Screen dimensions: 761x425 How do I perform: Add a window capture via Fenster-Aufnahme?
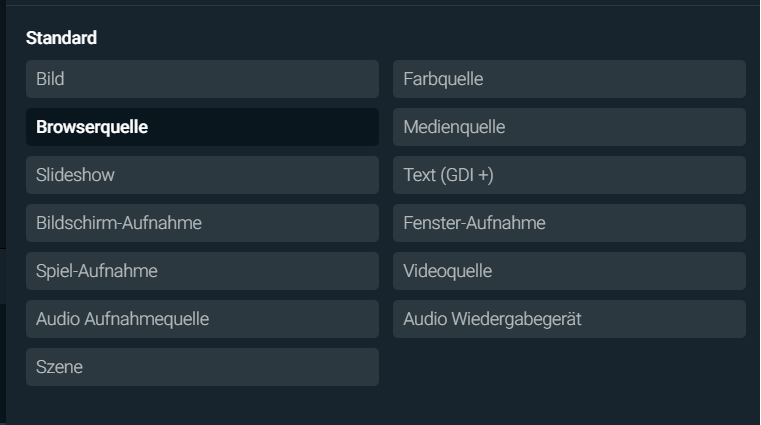pos(569,223)
